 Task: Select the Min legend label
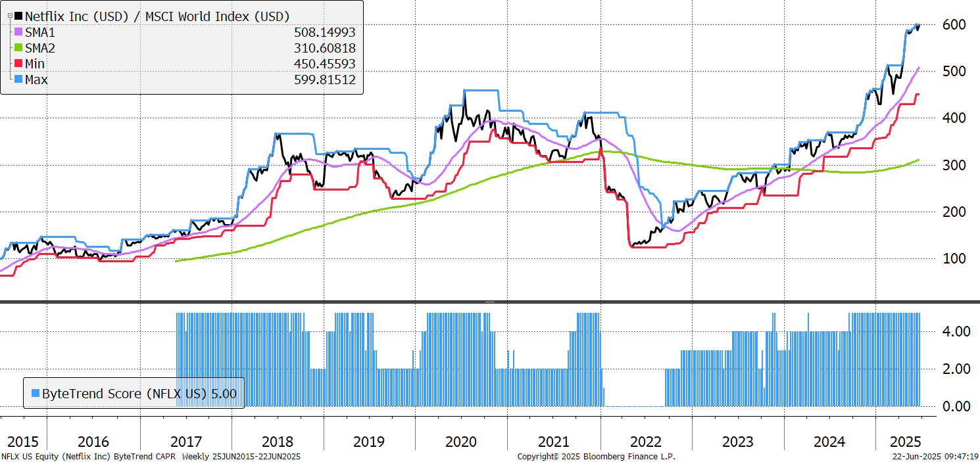(x=36, y=64)
